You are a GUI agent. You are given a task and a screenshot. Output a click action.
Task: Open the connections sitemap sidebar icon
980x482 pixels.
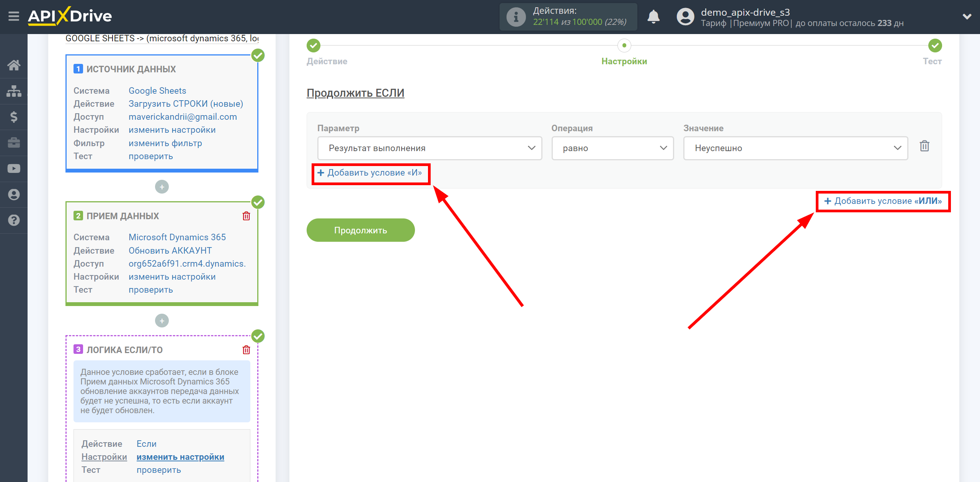(x=14, y=91)
